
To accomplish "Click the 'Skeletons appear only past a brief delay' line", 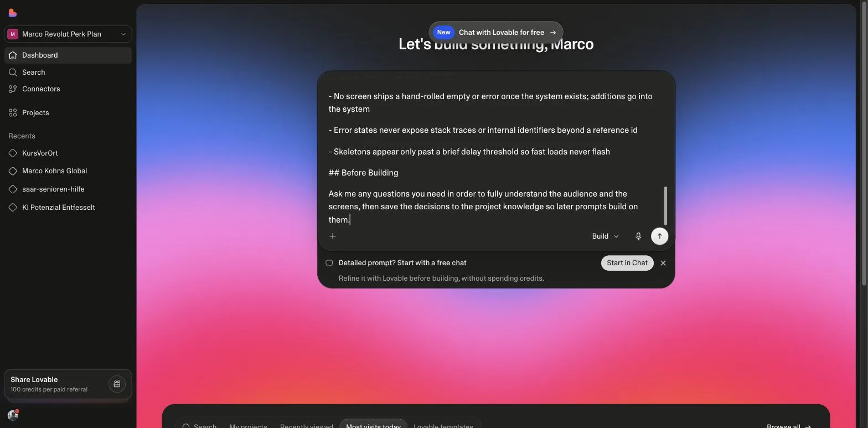I will click(x=469, y=152).
